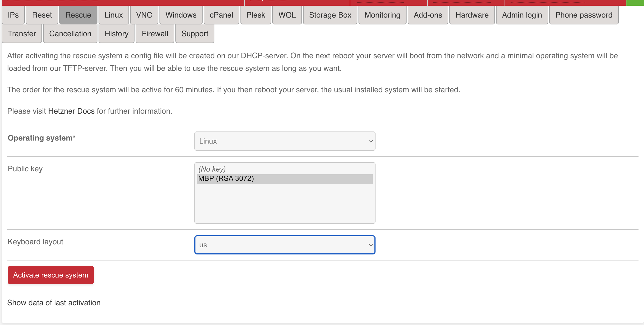The image size is (644, 325).
Task: Open the Cancellation tab
Action: [70, 34]
